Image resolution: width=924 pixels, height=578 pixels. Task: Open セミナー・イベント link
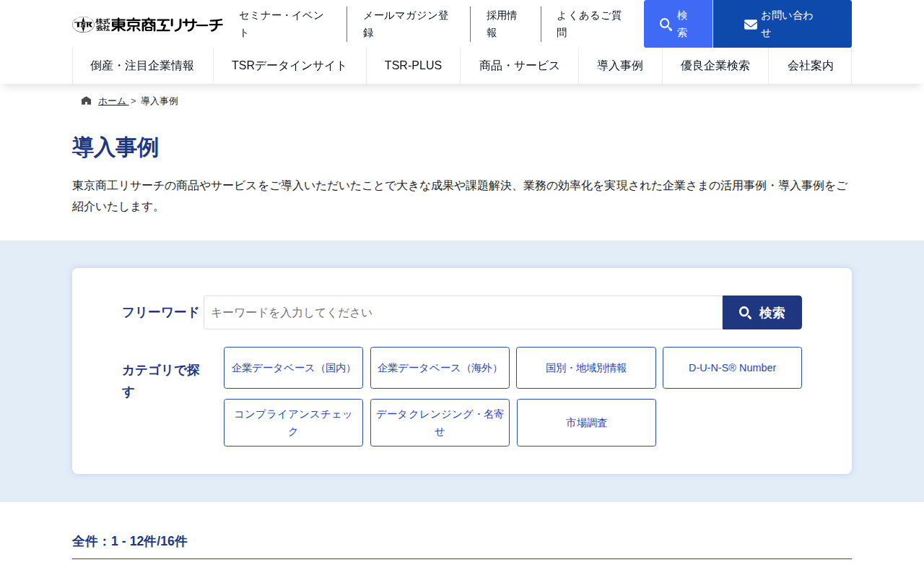(285, 24)
